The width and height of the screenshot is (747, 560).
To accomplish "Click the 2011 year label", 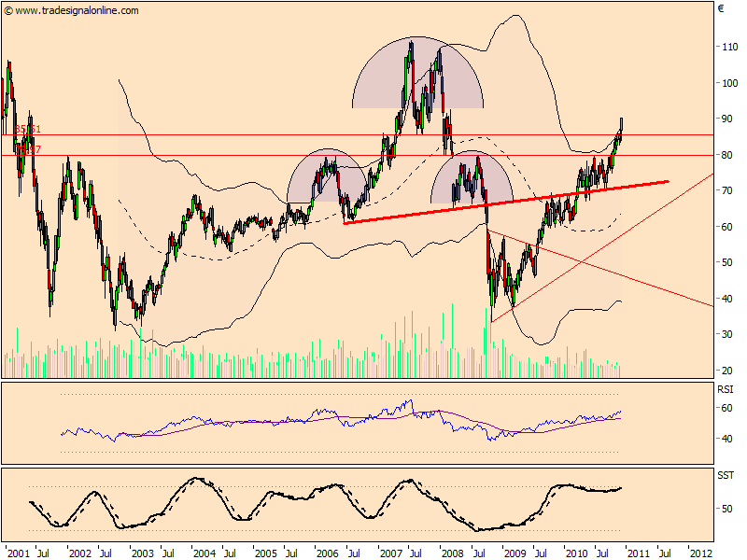I will pyautogui.click(x=639, y=553).
